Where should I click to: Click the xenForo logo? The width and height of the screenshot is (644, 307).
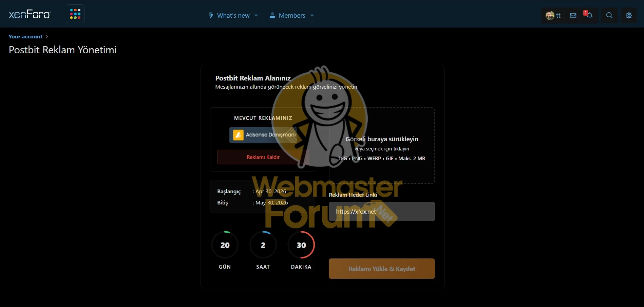30,14
